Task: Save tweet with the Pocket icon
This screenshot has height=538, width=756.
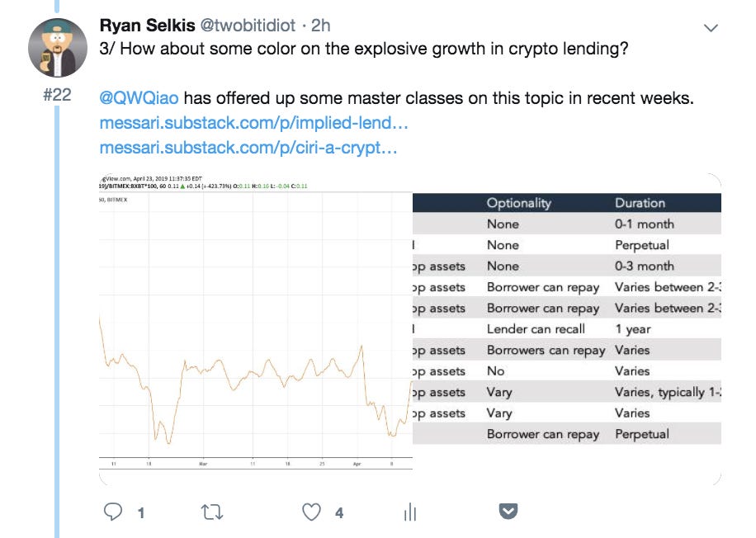Action: (x=509, y=512)
